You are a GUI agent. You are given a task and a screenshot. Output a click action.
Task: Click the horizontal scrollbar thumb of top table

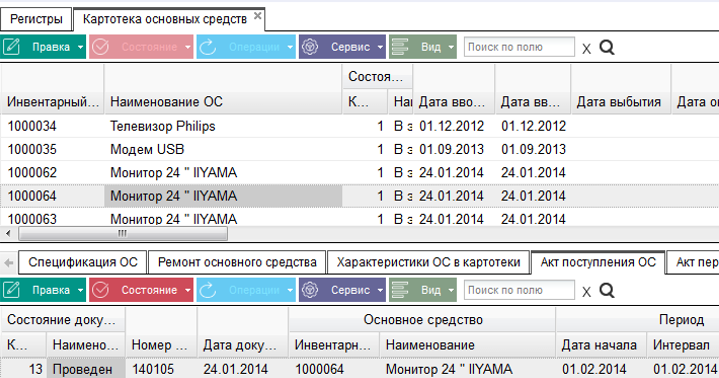coord(123,233)
